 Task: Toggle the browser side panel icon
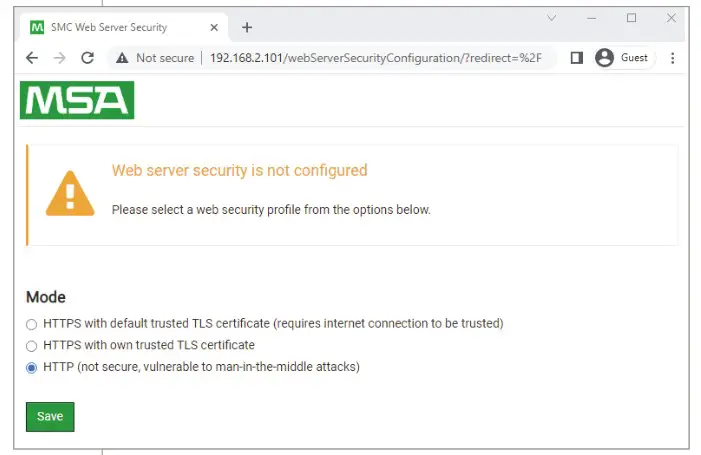(x=576, y=58)
